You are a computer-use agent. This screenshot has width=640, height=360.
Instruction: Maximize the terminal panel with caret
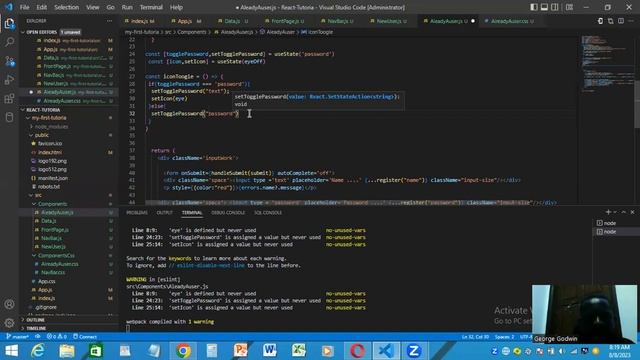[x=624, y=212]
